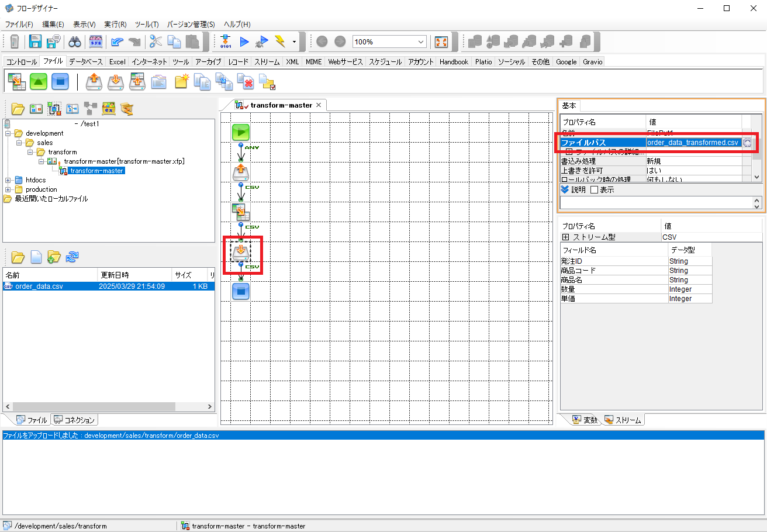This screenshot has width=767, height=532.
Task: Click the scissors cut icon
Action: tap(156, 42)
